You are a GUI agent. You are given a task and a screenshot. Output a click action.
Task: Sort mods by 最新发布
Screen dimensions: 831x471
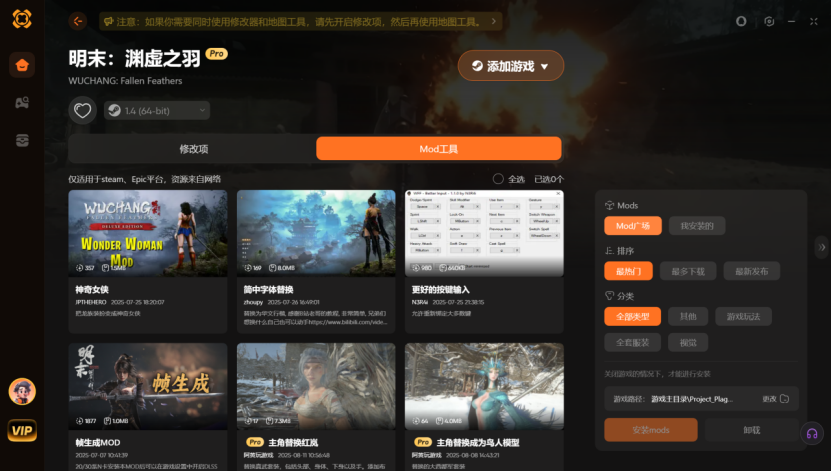(x=752, y=271)
